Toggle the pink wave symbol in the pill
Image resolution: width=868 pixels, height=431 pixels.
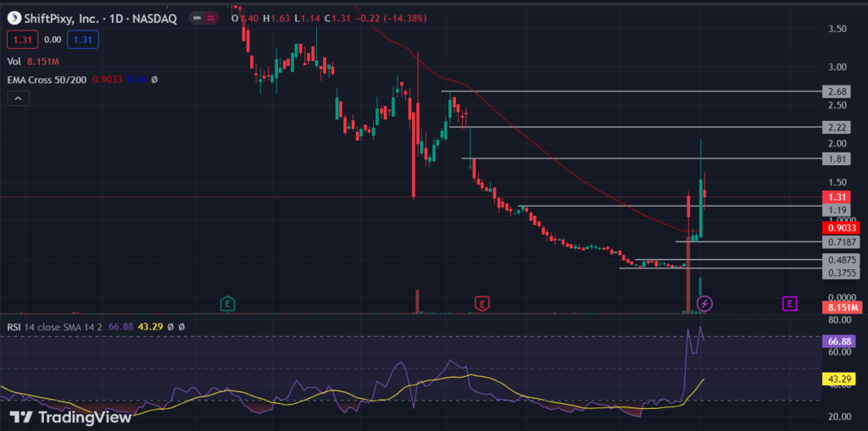tap(210, 19)
